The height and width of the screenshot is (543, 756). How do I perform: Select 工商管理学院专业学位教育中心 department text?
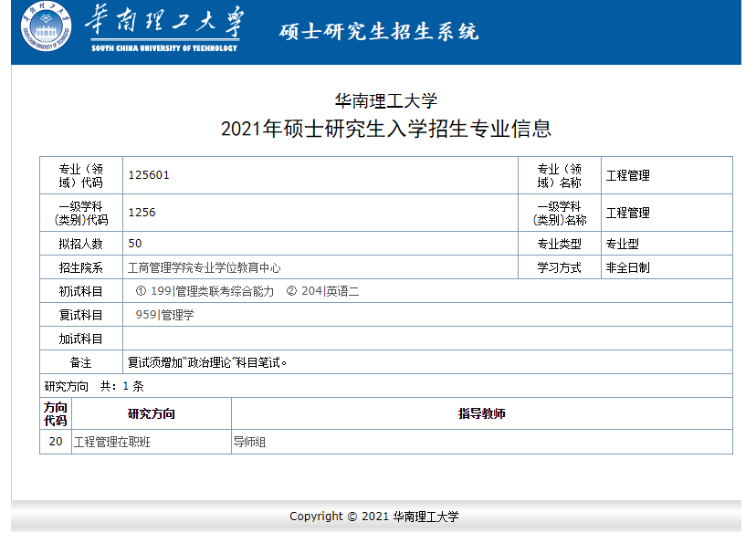coord(204,267)
